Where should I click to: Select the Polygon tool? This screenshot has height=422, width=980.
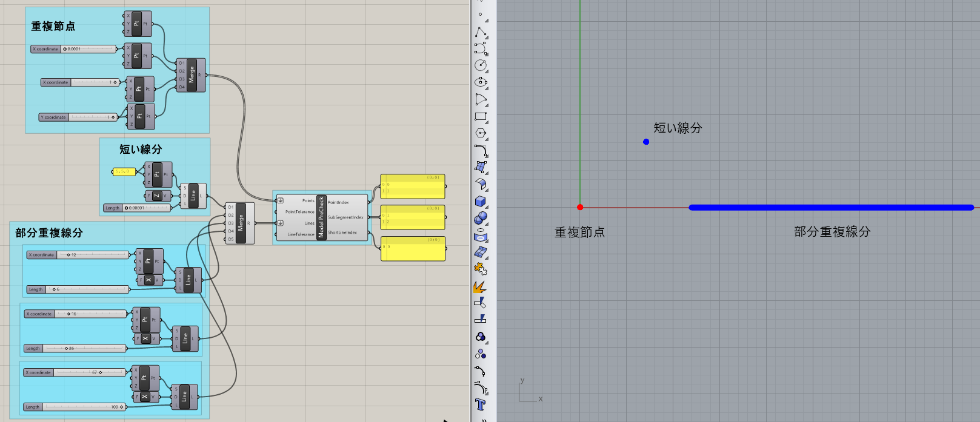click(481, 133)
